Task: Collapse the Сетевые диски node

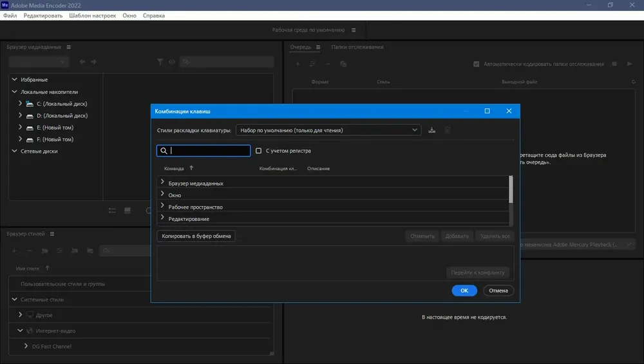Action: coord(14,151)
